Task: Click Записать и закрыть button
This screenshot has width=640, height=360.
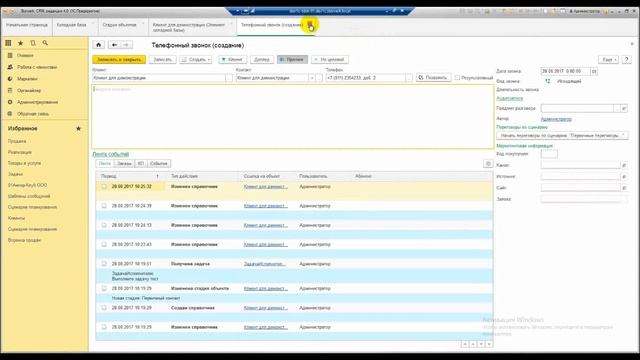Action: (119, 60)
